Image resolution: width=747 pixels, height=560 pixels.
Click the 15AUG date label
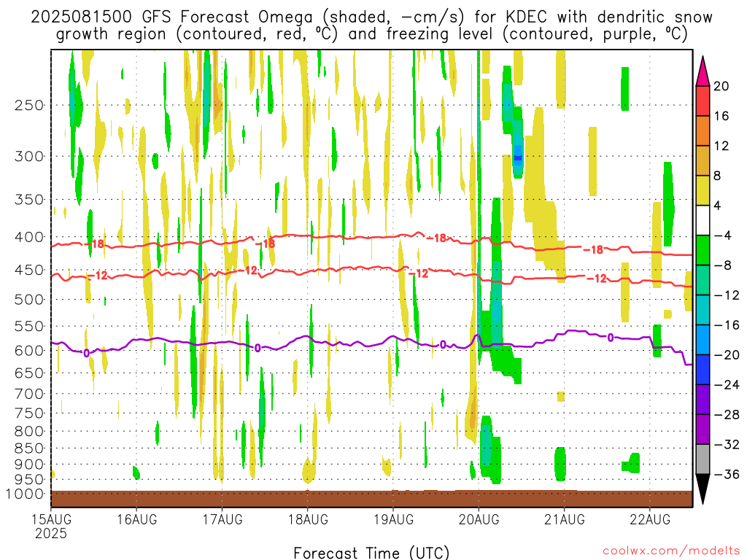(x=51, y=519)
